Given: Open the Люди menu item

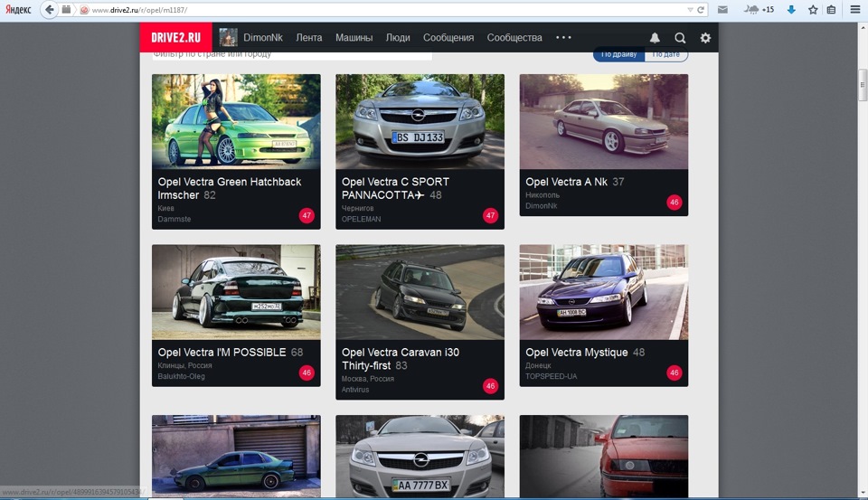Looking at the screenshot, I should click(x=398, y=38).
